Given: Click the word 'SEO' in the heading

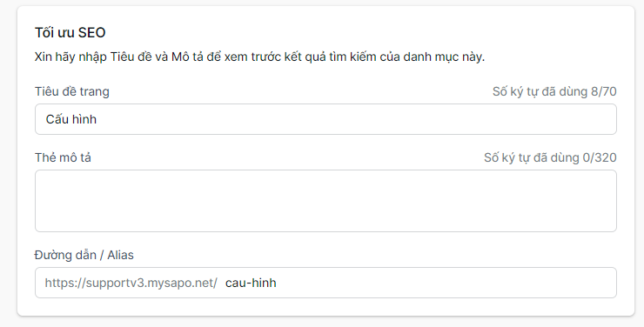Looking at the screenshot, I should 91,33.
